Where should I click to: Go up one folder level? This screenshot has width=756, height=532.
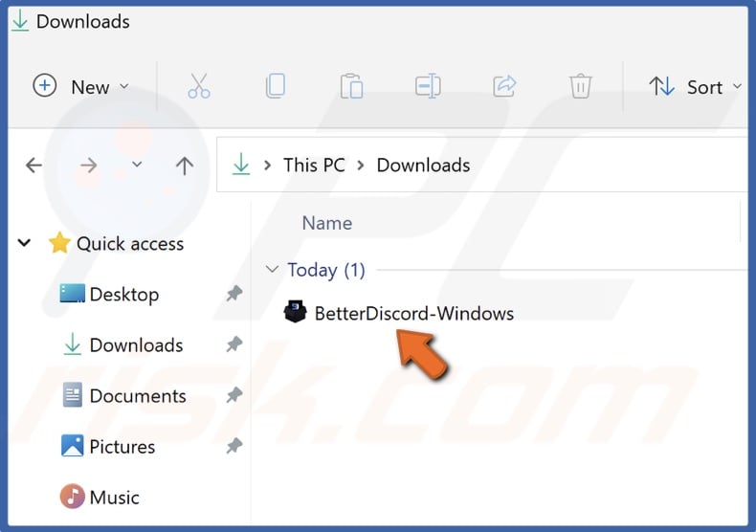coord(184,166)
